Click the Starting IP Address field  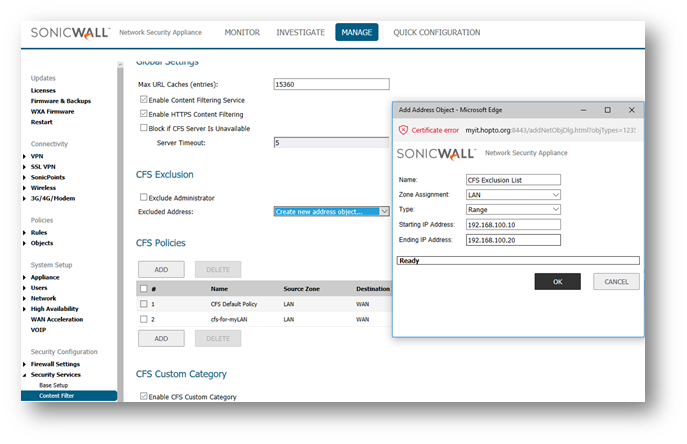click(x=513, y=225)
